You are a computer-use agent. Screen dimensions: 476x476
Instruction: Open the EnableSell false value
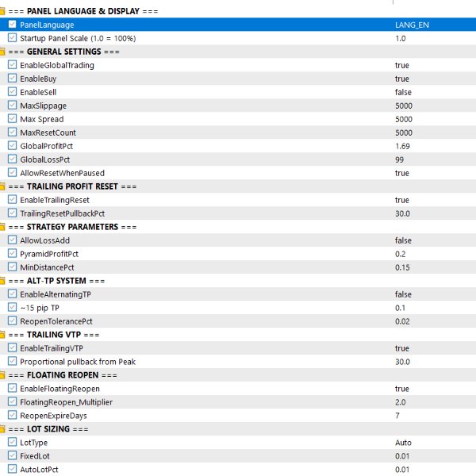(403, 92)
